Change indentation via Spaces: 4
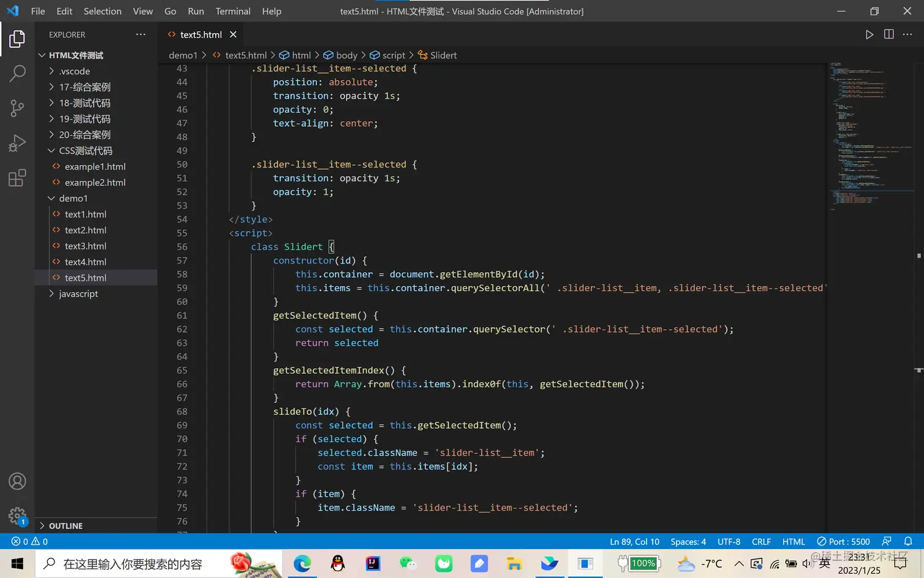 (688, 541)
